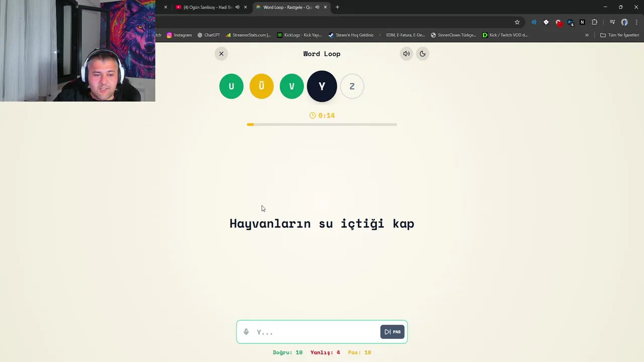Open the Chrome three-dot menu
The width and height of the screenshot is (644, 362).
pyautogui.click(x=636, y=22)
